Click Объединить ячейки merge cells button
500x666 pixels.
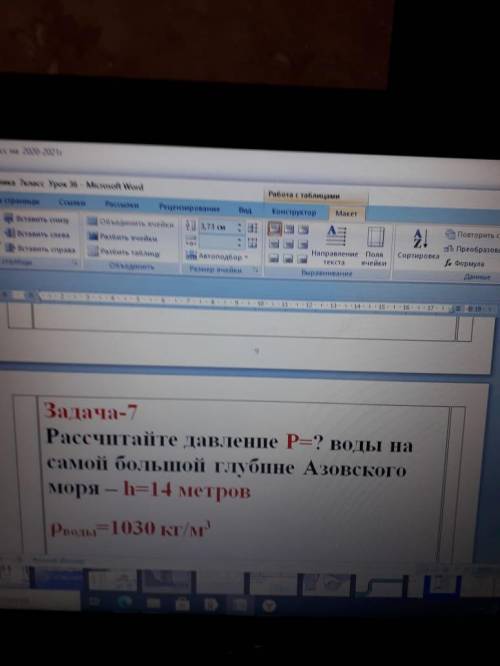[131, 223]
